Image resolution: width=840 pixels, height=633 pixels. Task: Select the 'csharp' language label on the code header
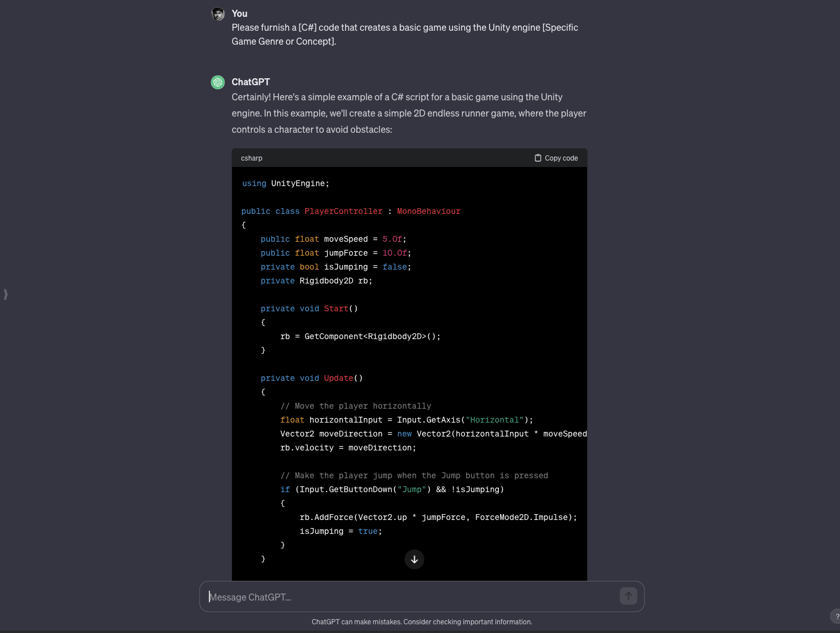(x=251, y=158)
